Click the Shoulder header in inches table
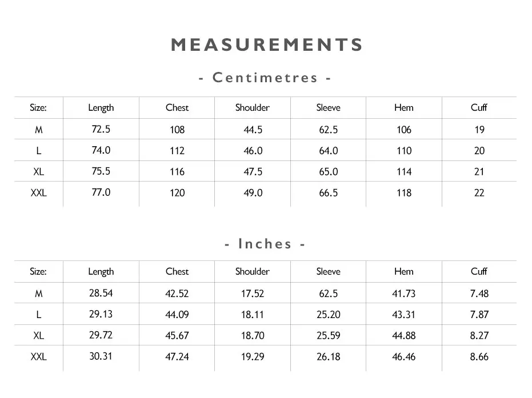Image resolution: width=532 pixels, height=398 pixels. [253, 271]
